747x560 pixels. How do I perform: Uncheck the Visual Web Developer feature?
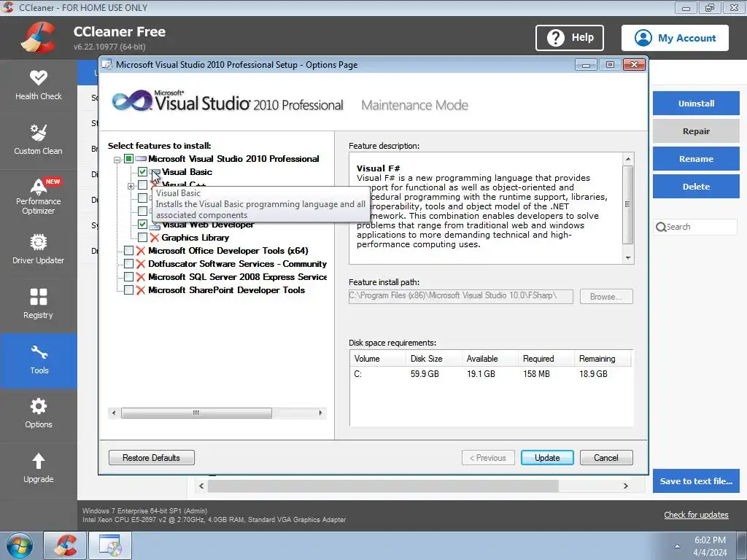click(142, 225)
